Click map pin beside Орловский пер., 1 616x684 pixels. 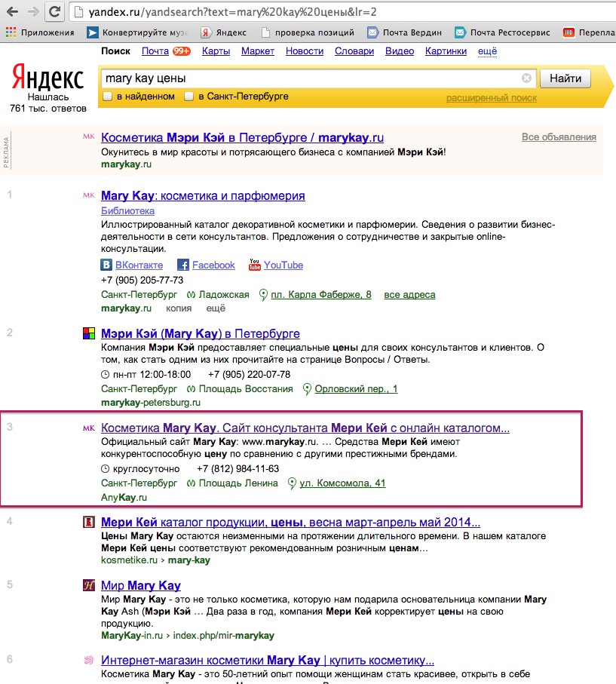coord(307,388)
